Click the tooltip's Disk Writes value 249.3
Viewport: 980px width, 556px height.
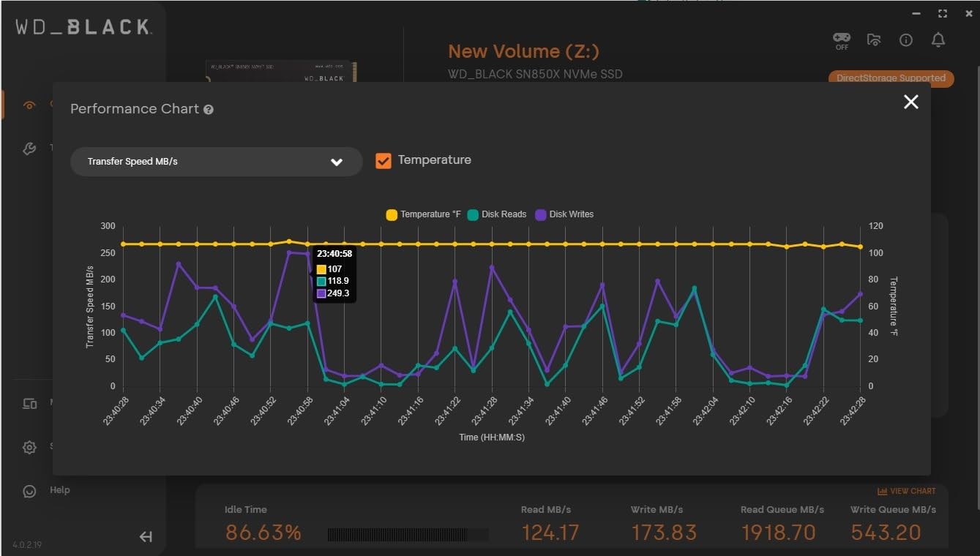point(337,293)
